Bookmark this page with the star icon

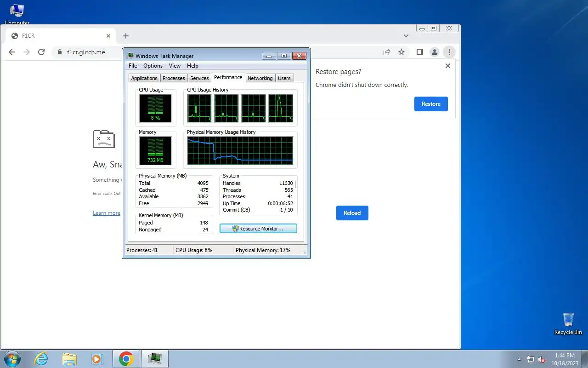point(401,52)
